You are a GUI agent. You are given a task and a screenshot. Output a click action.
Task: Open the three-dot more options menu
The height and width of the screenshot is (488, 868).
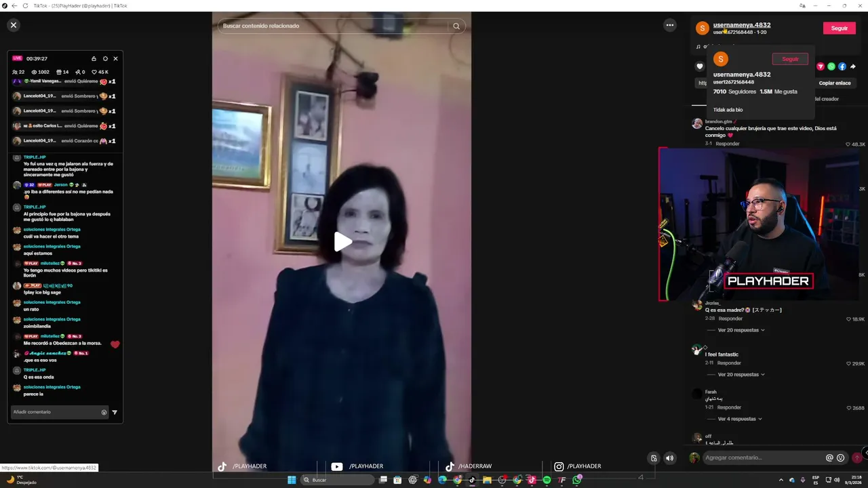point(670,25)
